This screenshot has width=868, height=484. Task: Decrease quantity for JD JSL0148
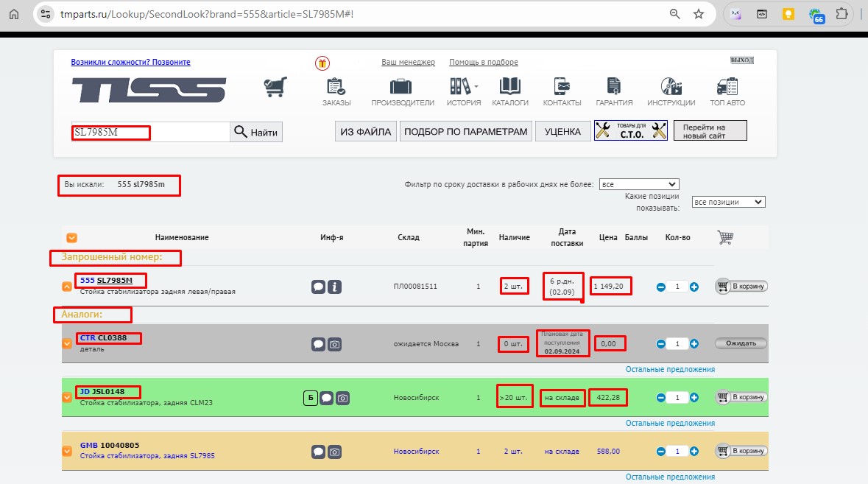660,398
